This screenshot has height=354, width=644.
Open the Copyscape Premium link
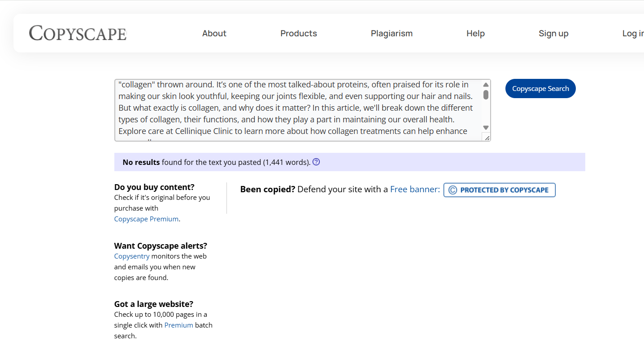click(x=146, y=219)
